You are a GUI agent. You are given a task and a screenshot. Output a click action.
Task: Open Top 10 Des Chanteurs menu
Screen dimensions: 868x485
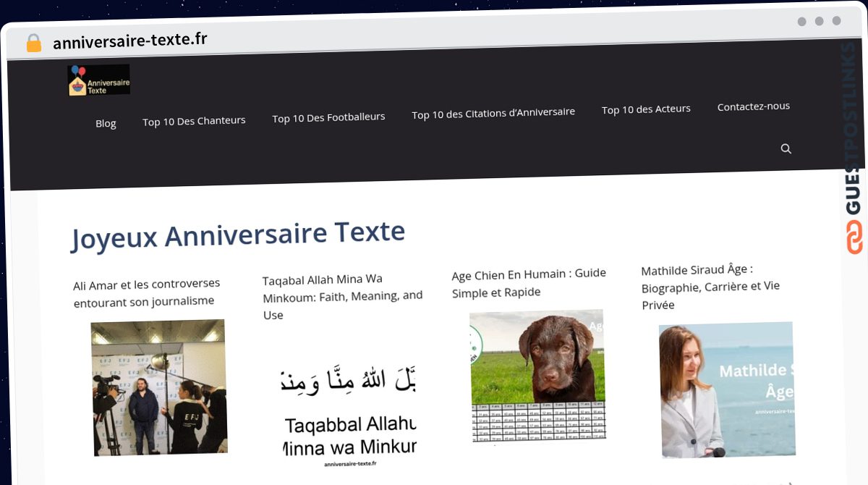(x=194, y=121)
